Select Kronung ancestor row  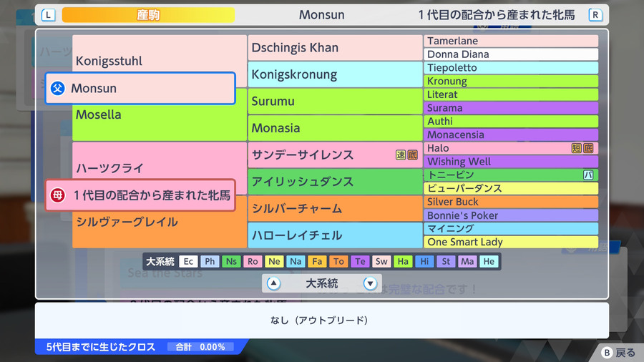[511, 82]
